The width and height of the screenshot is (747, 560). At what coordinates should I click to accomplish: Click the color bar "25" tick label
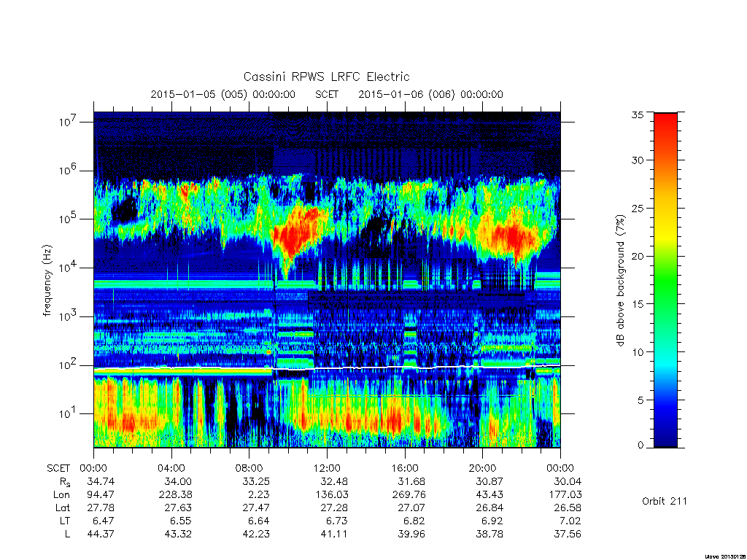tap(637, 208)
